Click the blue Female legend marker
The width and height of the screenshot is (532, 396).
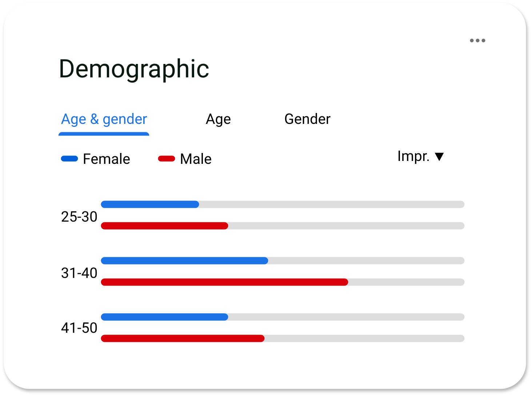coord(69,158)
